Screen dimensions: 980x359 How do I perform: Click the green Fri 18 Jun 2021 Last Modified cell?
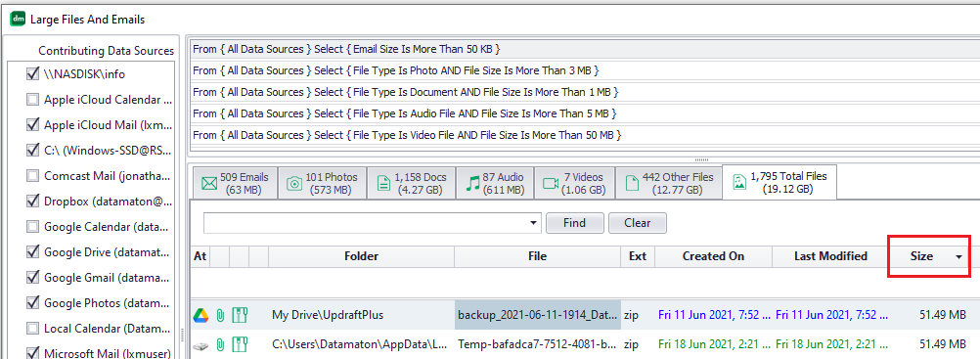[830, 344]
